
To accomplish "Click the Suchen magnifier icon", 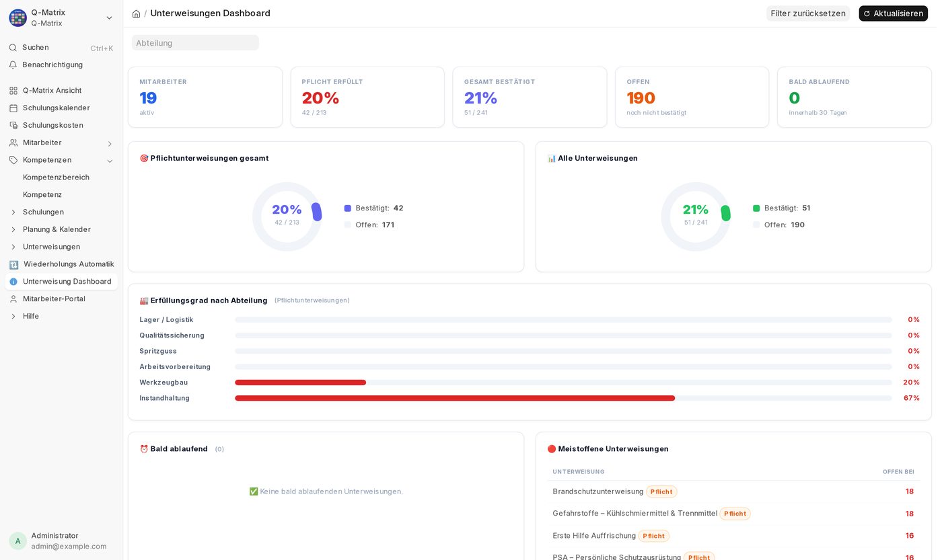I will point(13,48).
